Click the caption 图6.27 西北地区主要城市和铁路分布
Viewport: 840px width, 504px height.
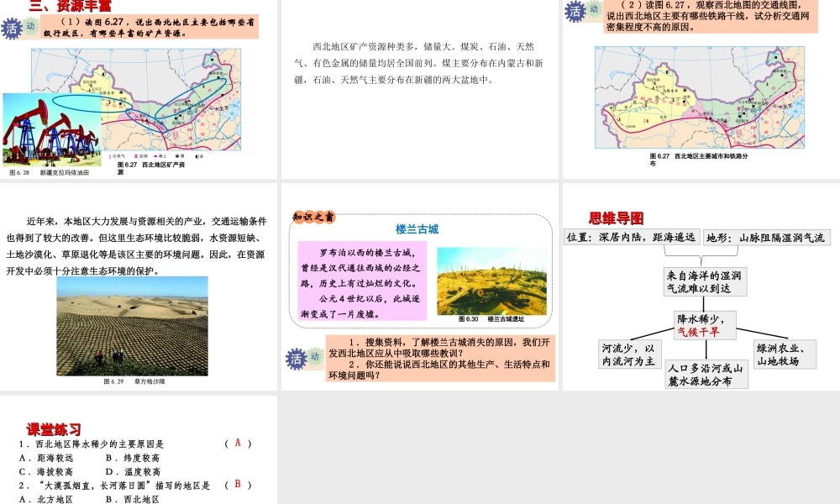click(x=699, y=160)
